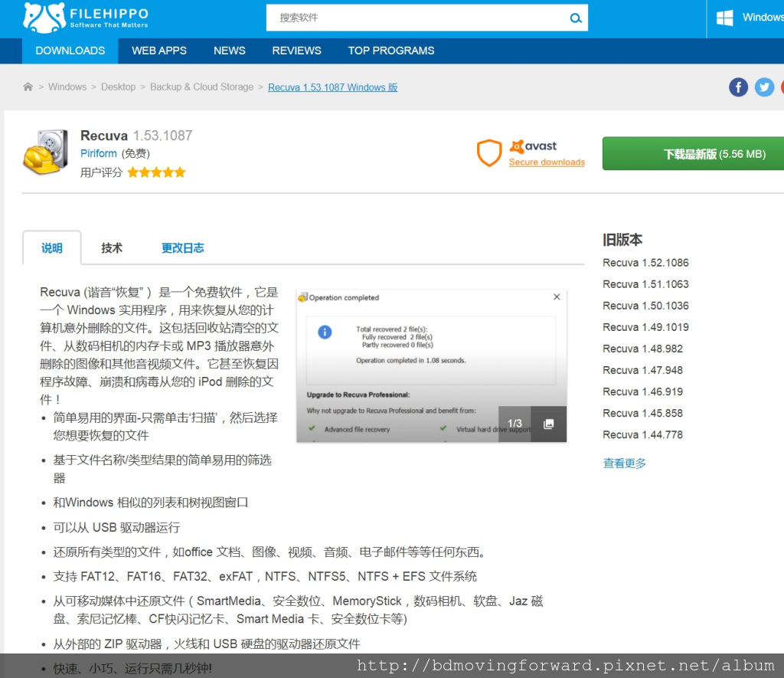Open the TOP PROGRAMS menu

click(x=391, y=51)
